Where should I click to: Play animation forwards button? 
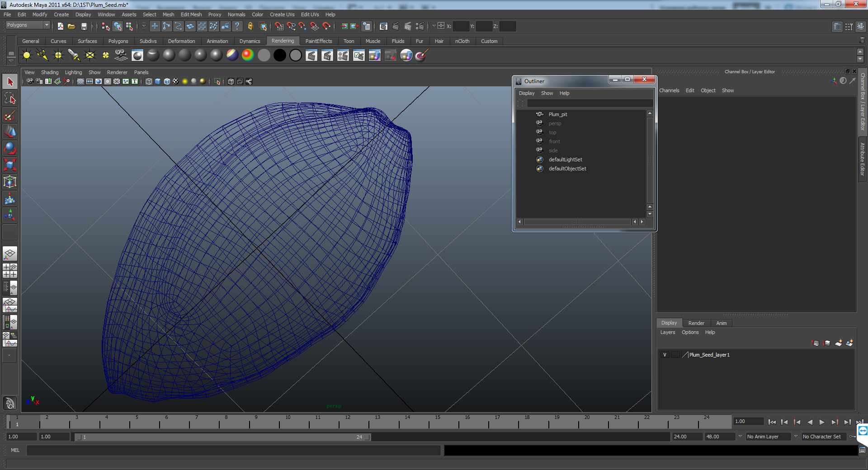[822, 422]
